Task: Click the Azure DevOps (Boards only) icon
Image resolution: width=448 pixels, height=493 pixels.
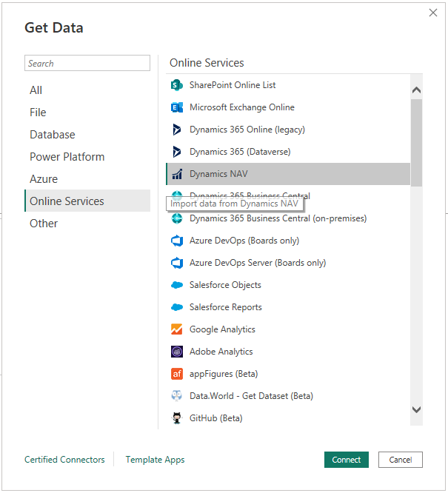Action: (177, 241)
